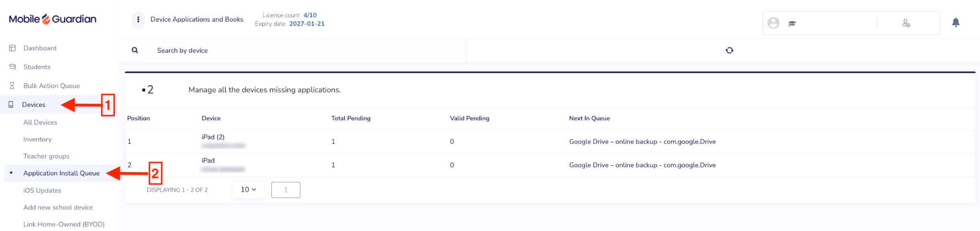Click the user settings icon

click(x=906, y=23)
